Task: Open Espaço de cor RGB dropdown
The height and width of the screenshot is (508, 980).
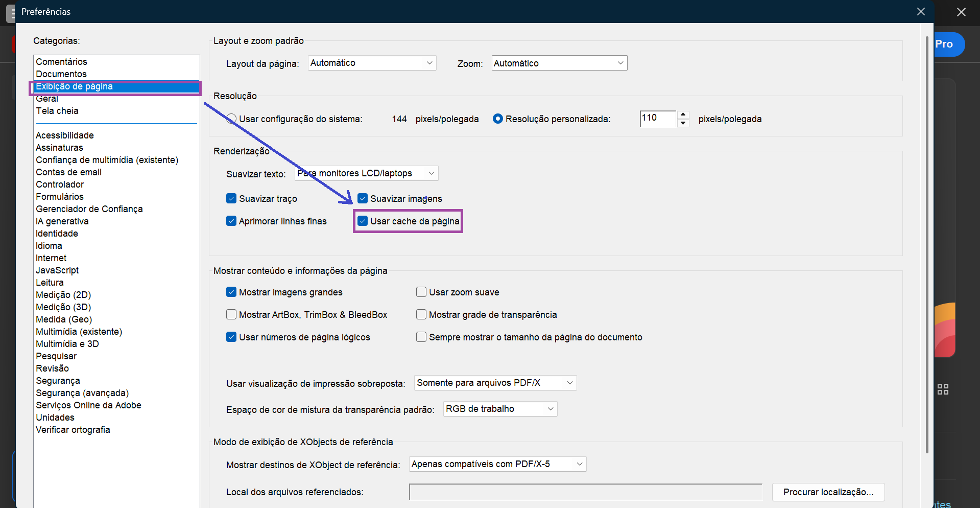Action: [x=500, y=409]
